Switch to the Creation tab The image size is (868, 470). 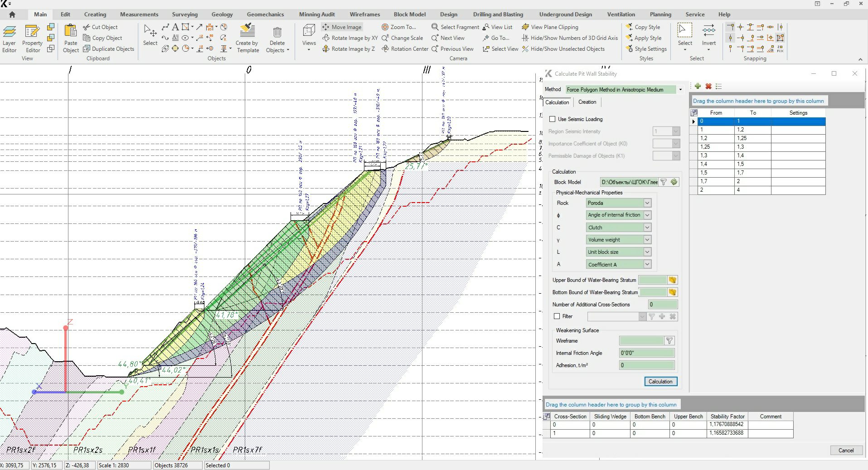pyautogui.click(x=587, y=102)
